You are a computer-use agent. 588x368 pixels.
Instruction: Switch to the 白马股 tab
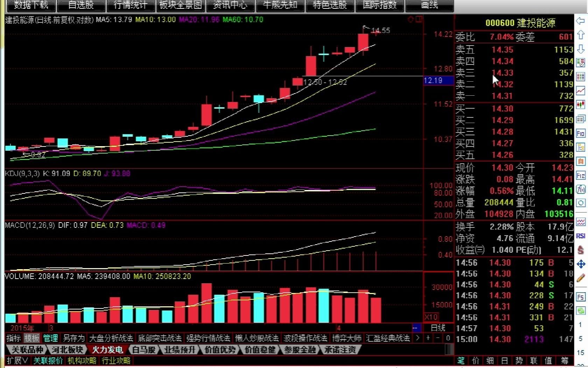point(144,350)
